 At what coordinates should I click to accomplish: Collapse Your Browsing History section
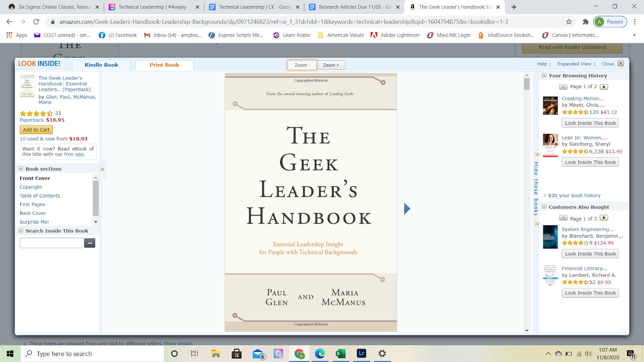[544, 75]
